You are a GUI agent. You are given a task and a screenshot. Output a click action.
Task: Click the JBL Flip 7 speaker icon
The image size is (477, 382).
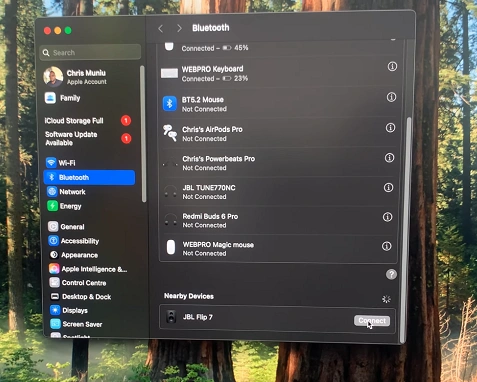pyautogui.click(x=171, y=317)
